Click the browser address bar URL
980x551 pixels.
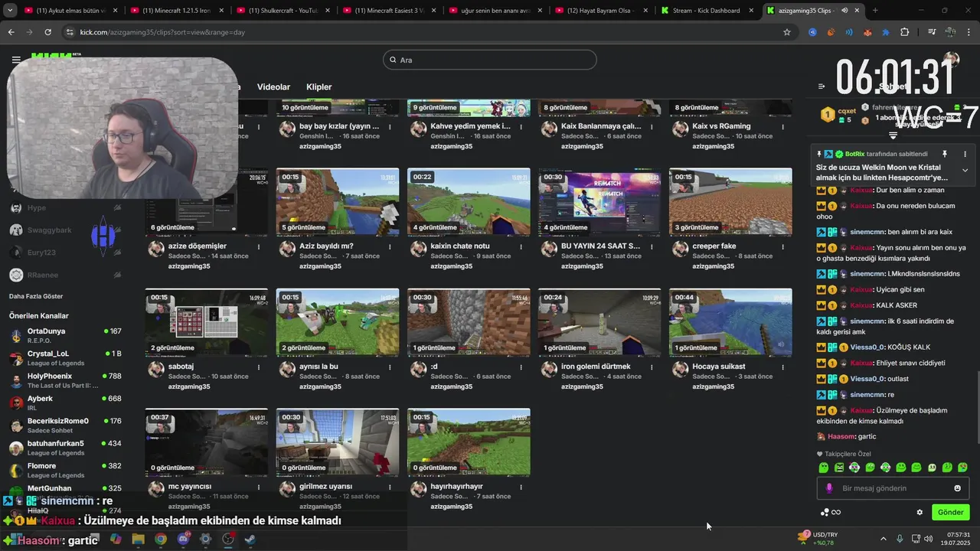[163, 32]
